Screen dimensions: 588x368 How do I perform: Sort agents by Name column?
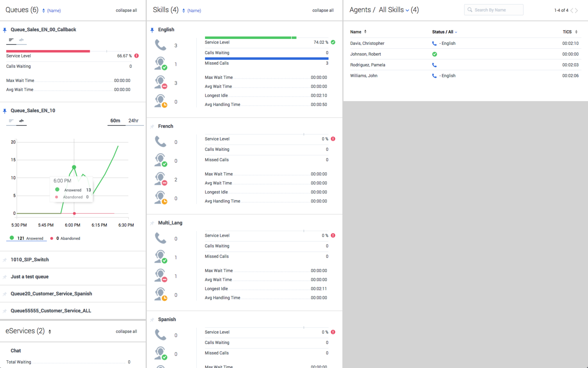pyautogui.click(x=358, y=32)
